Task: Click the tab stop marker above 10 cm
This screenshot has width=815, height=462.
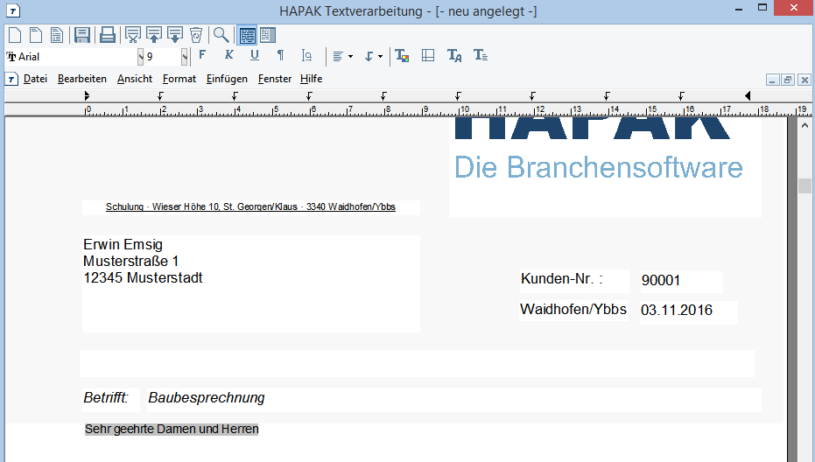Action: [x=458, y=96]
